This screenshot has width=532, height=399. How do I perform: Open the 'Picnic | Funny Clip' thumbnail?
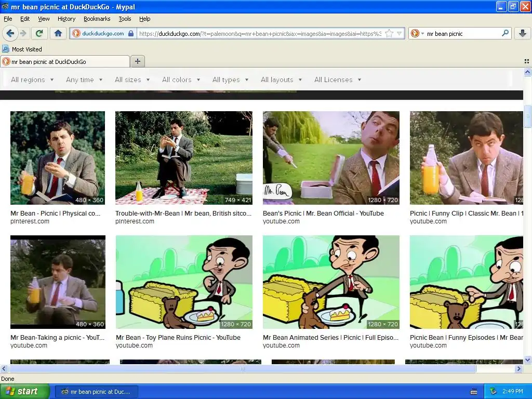click(x=467, y=158)
